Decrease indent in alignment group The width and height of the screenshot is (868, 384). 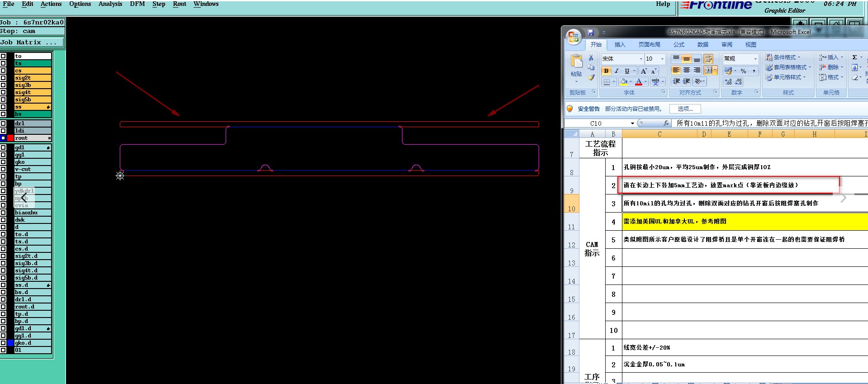click(676, 81)
